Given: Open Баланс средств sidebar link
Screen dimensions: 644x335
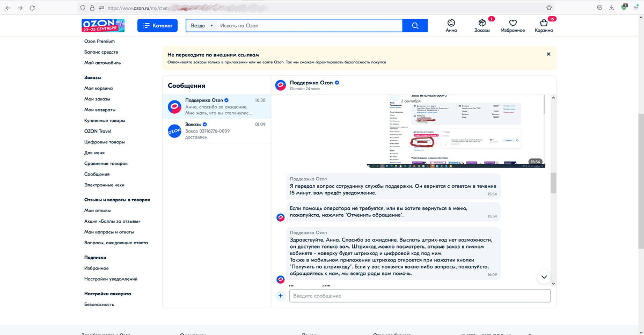Looking at the screenshot, I should pos(101,52).
